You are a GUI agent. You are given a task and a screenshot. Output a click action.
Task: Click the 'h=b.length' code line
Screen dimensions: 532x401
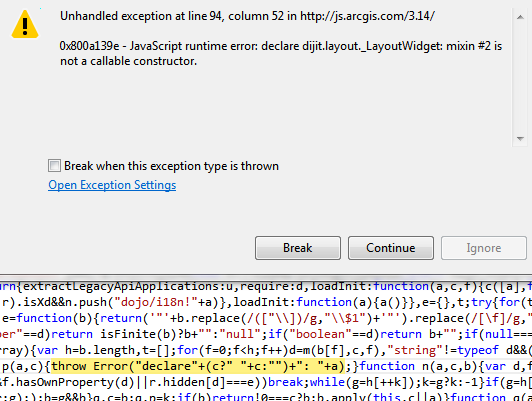(x=266, y=350)
